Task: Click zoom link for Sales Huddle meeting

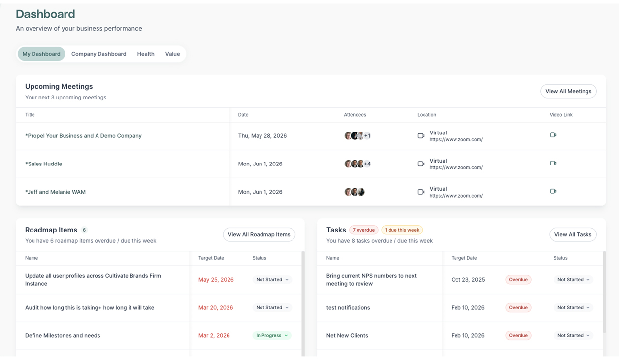Action: pyautogui.click(x=456, y=168)
